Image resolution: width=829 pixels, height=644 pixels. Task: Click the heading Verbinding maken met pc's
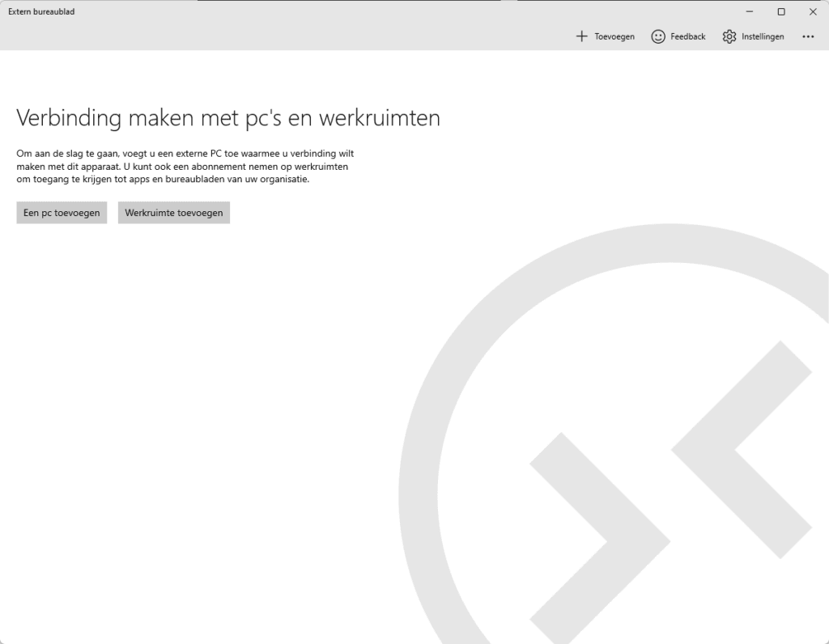[x=162, y=118]
